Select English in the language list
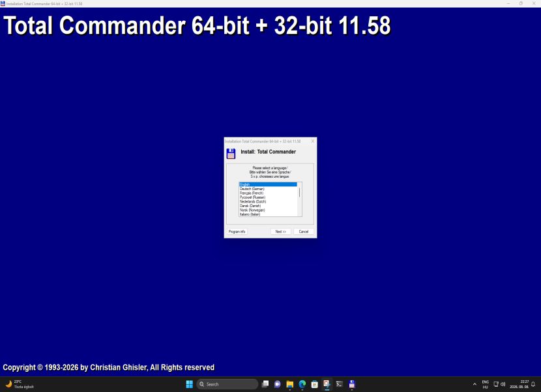This screenshot has height=392, width=541. point(268,184)
